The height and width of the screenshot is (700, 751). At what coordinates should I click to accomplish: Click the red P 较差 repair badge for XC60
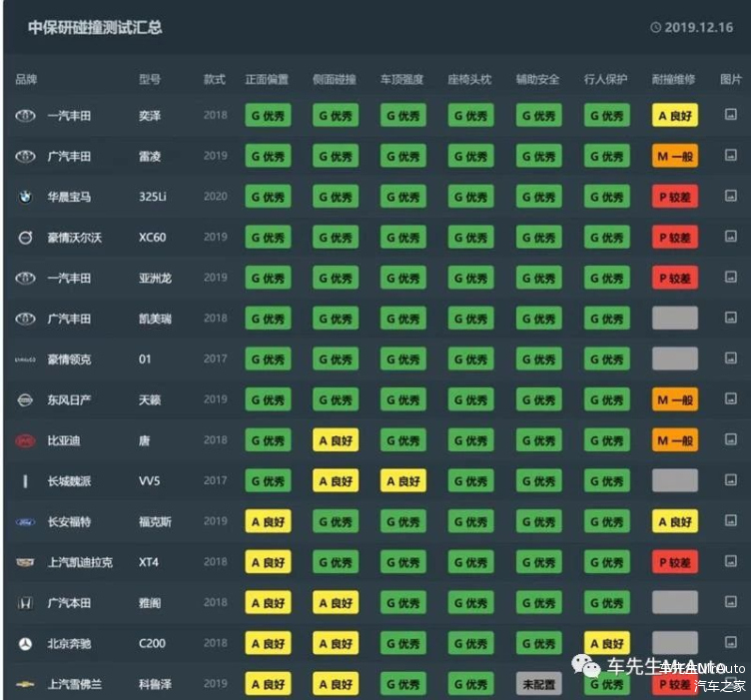[x=675, y=237]
